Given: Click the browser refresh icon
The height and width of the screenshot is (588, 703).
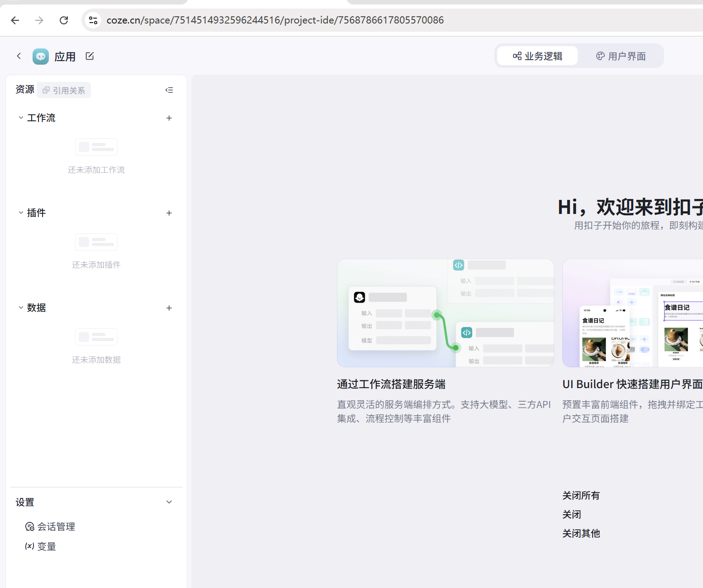Looking at the screenshot, I should (63, 20).
